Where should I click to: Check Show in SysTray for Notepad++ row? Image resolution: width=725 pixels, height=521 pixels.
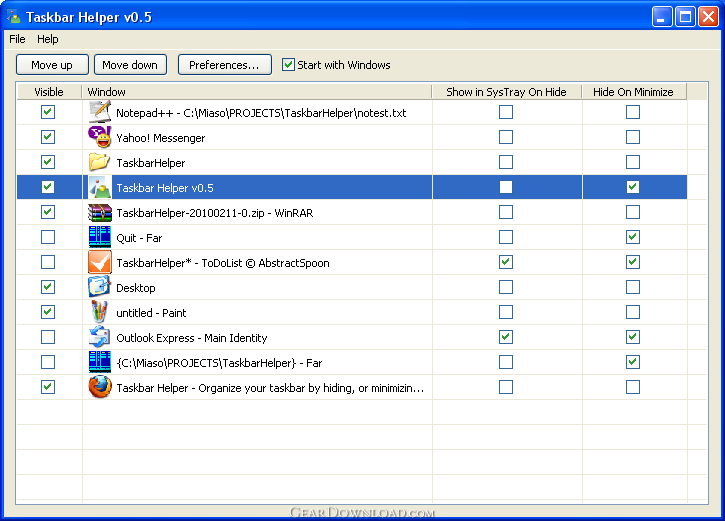[506, 112]
